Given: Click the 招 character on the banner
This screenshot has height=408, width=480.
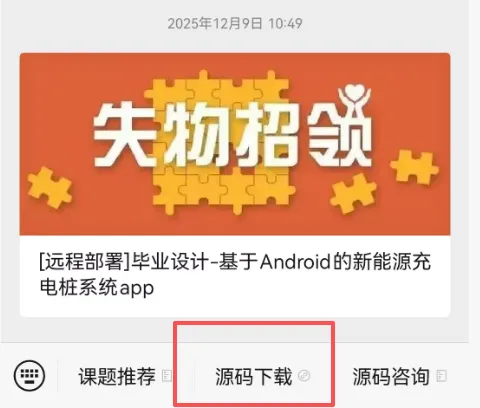Looking at the screenshot, I should pyautogui.click(x=267, y=135).
